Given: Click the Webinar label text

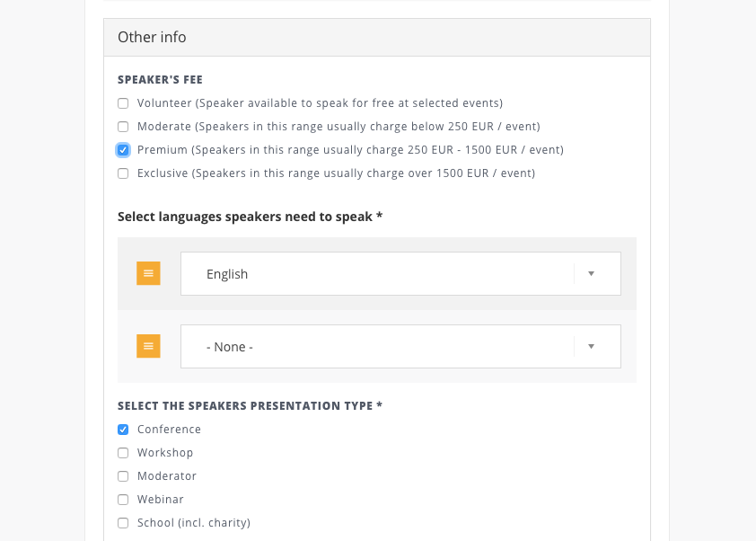Looking at the screenshot, I should (163, 500).
